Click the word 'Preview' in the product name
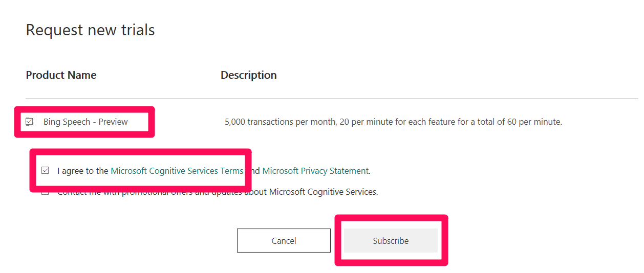 (x=113, y=122)
